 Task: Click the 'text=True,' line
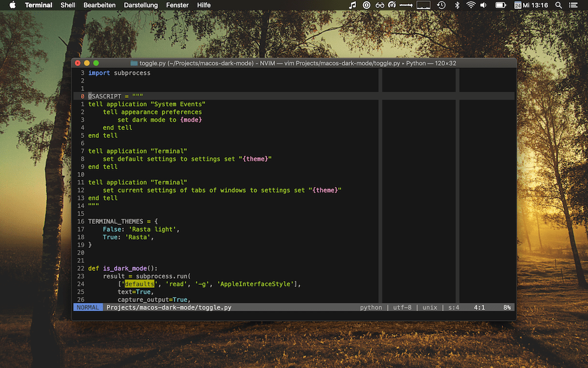[136, 292]
